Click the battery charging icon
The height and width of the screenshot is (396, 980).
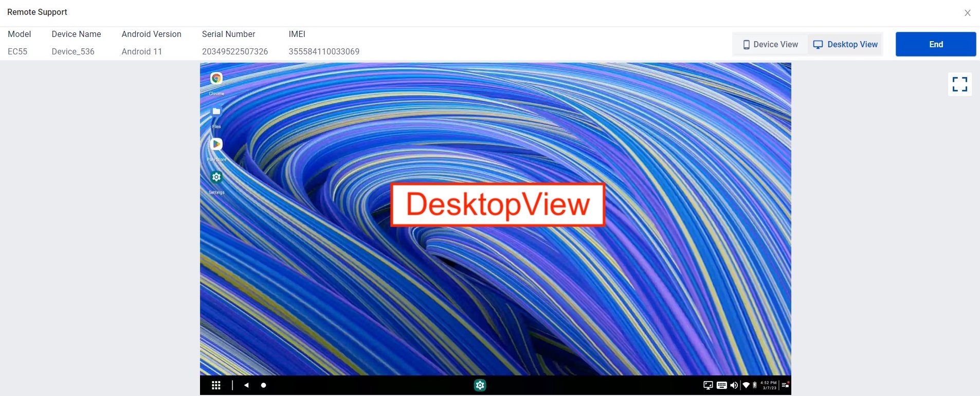755,385
